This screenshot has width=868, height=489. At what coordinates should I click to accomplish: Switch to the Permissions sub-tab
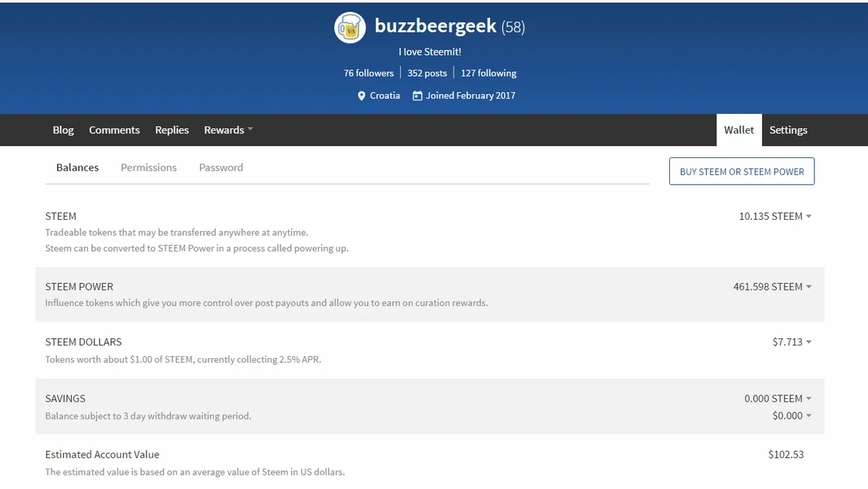click(149, 168)
